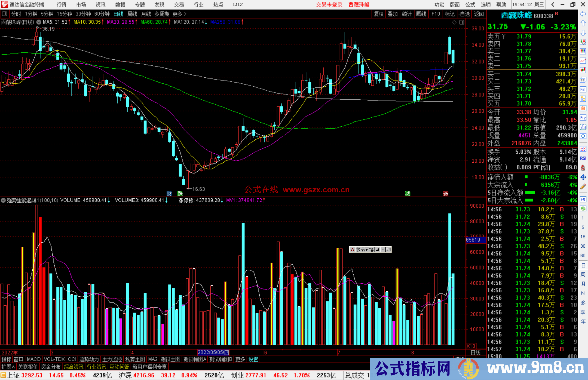This screenshot has width=588, height=380.
Task: Click the diamond icon above the chart
Action: coord(454,22)
